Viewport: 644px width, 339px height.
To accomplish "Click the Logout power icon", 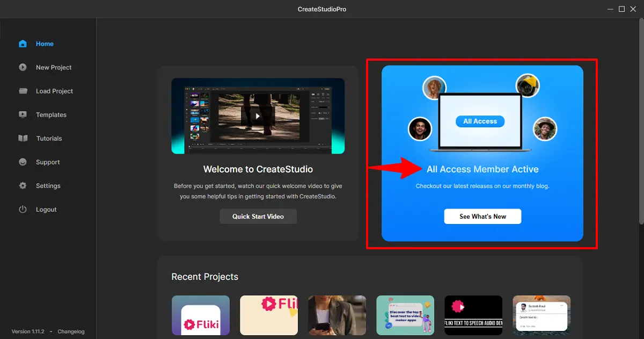I will (22, 209).
